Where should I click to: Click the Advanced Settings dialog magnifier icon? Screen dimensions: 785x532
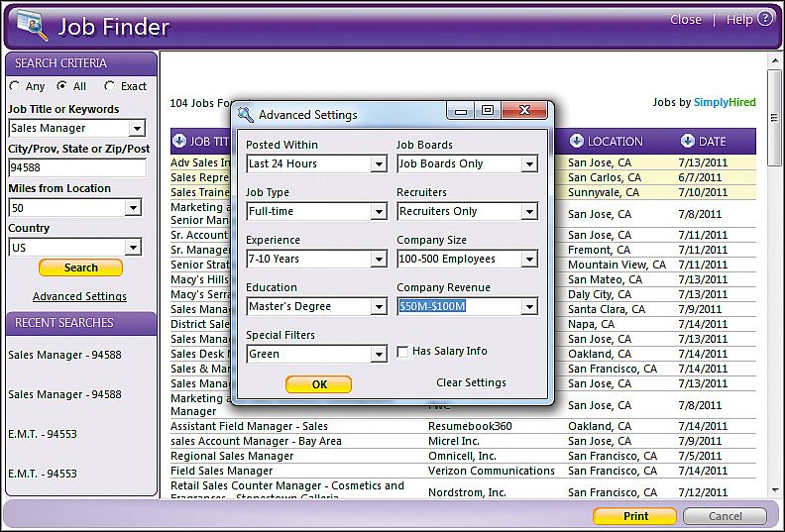(x=246, y=115)
